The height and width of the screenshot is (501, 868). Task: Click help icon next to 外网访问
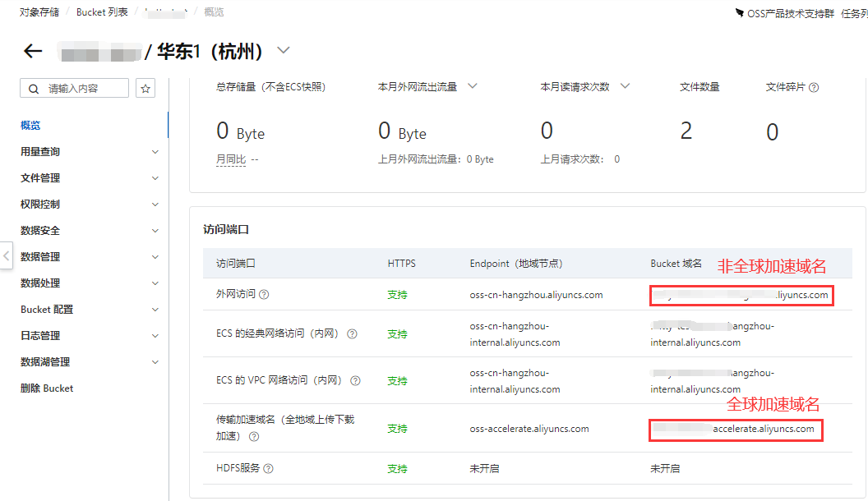pos(264,295)
